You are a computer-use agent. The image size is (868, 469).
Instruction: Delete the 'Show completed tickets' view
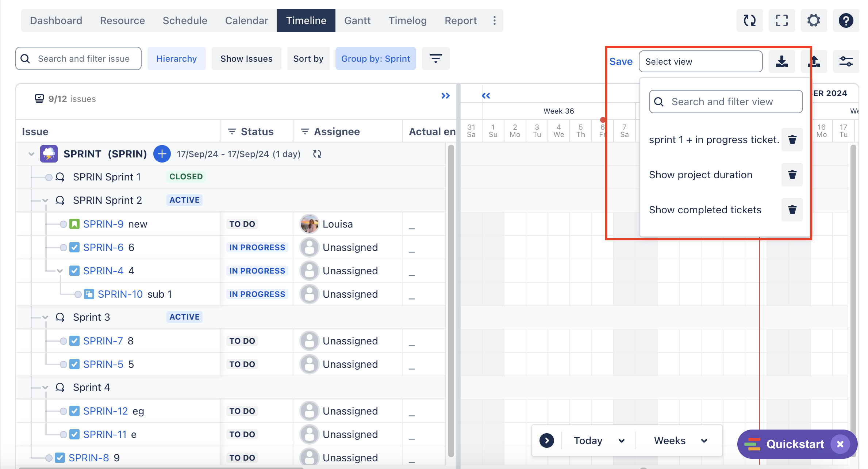792,210
